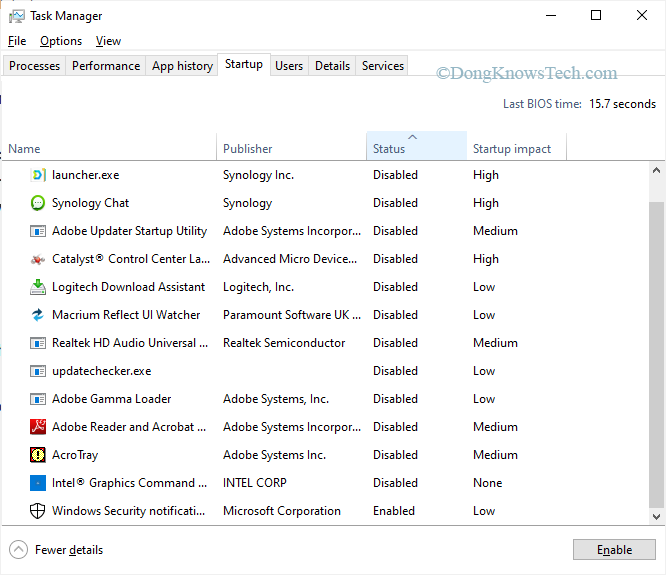The width and height of the screenshot is (666, 575).
Task: Click the Synology Chat green icon
Action: (x=38, y=203)
